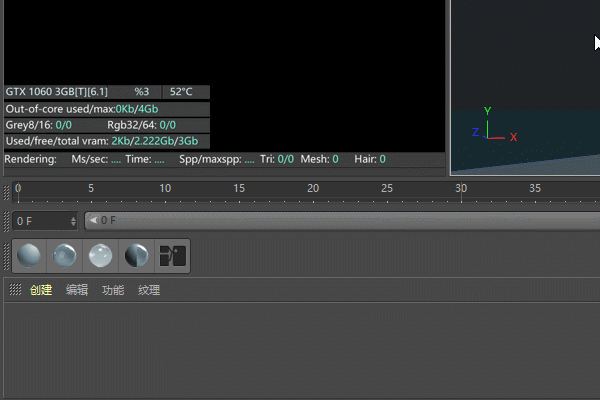Viewport: 600px width, 400px height.
Task: Click the XYZ axis gizmo in viewport
Action: [x=494, y=124]
